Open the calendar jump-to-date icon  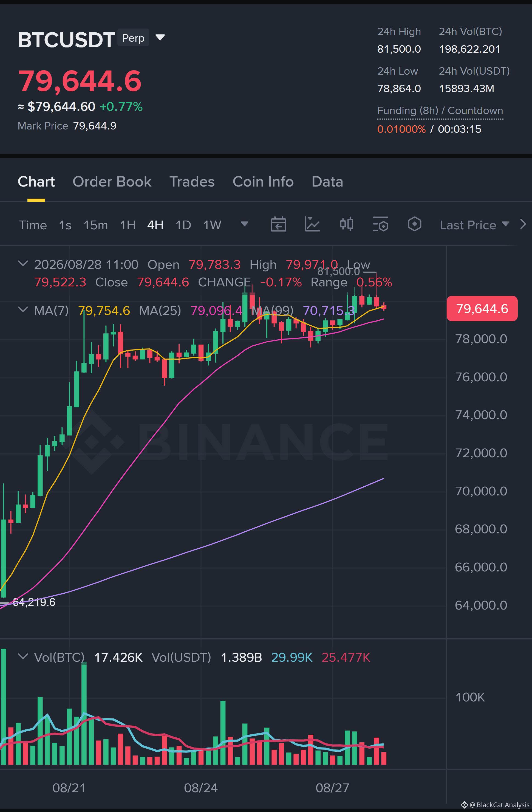click(x=278, y=224)
